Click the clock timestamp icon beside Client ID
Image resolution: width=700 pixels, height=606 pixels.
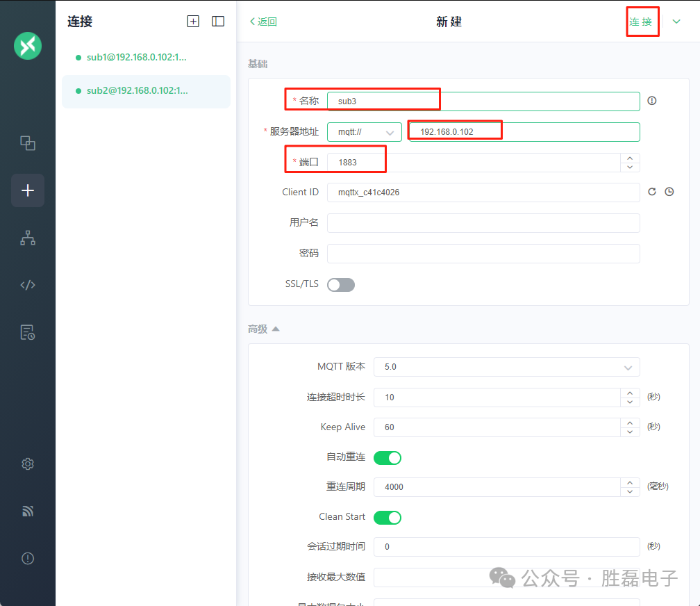[669, 192]
